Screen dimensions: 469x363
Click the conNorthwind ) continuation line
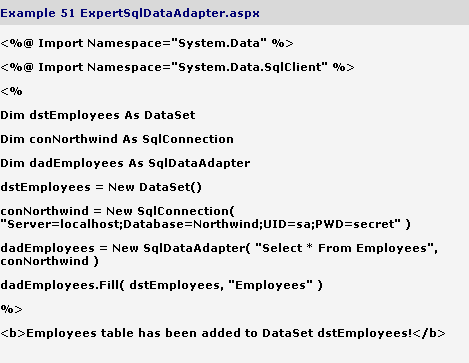pos(50,261)
